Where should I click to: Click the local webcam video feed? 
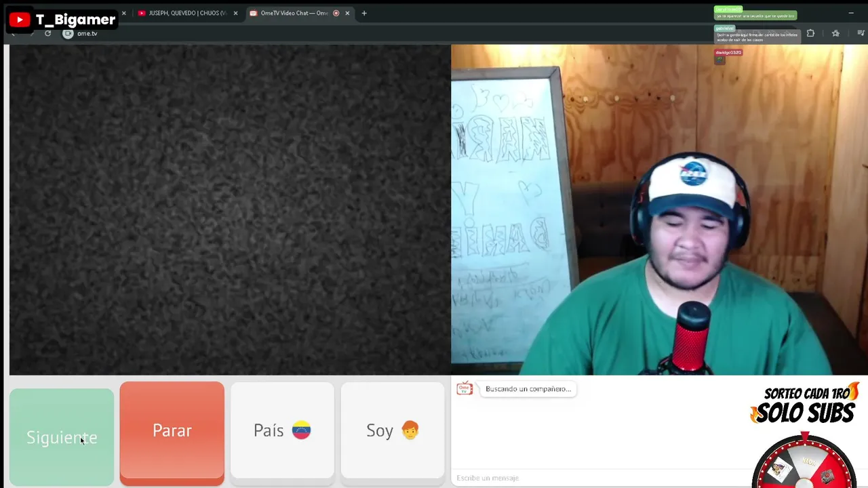coord(659,209)
